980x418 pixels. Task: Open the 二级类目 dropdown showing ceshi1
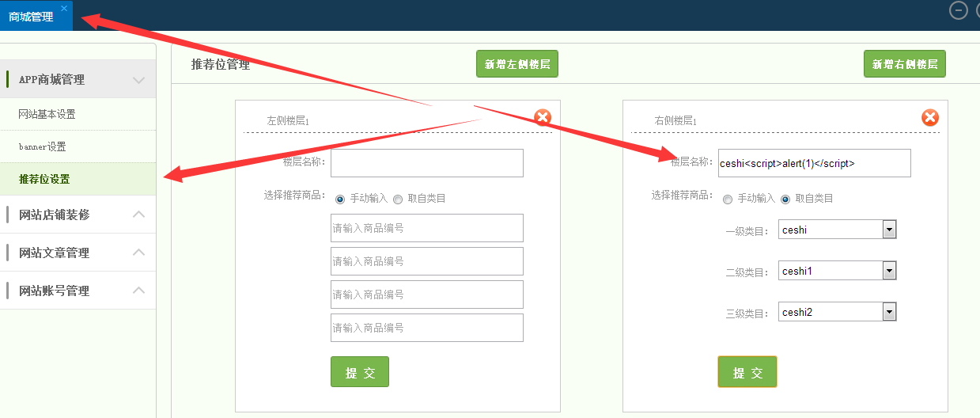pyautogui.click(x=837, y=271)
